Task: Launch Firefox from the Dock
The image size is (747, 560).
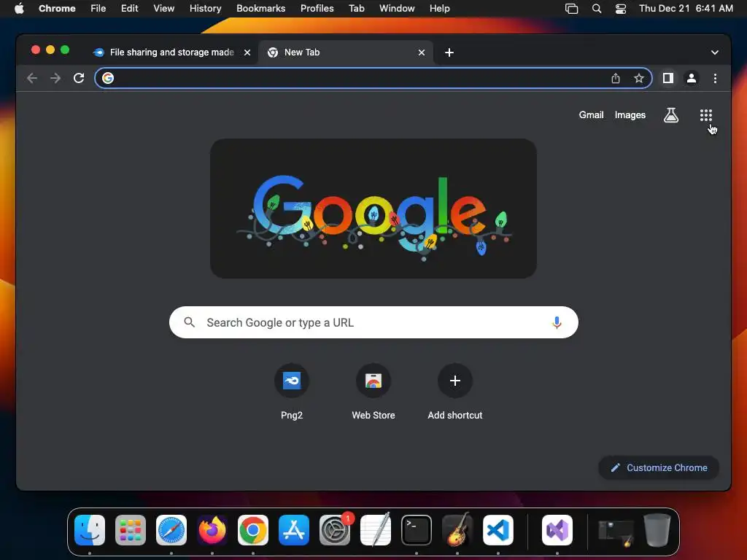Action: 212,530
